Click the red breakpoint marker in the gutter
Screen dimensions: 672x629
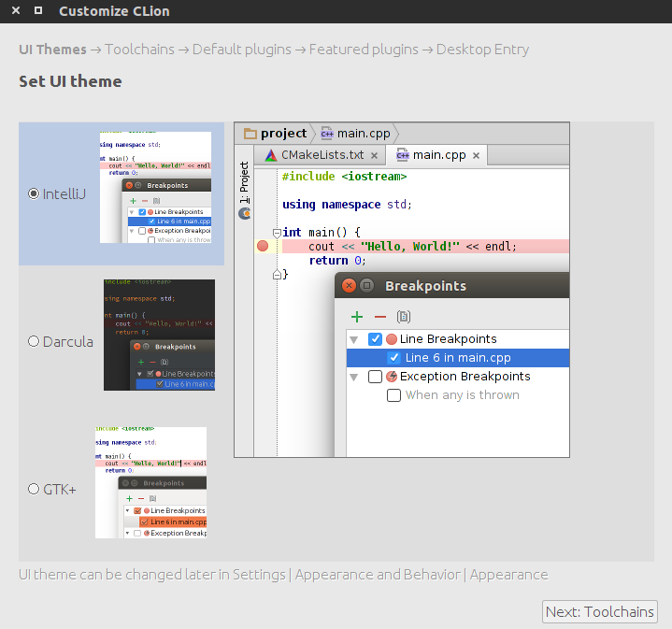pos(263,246)
